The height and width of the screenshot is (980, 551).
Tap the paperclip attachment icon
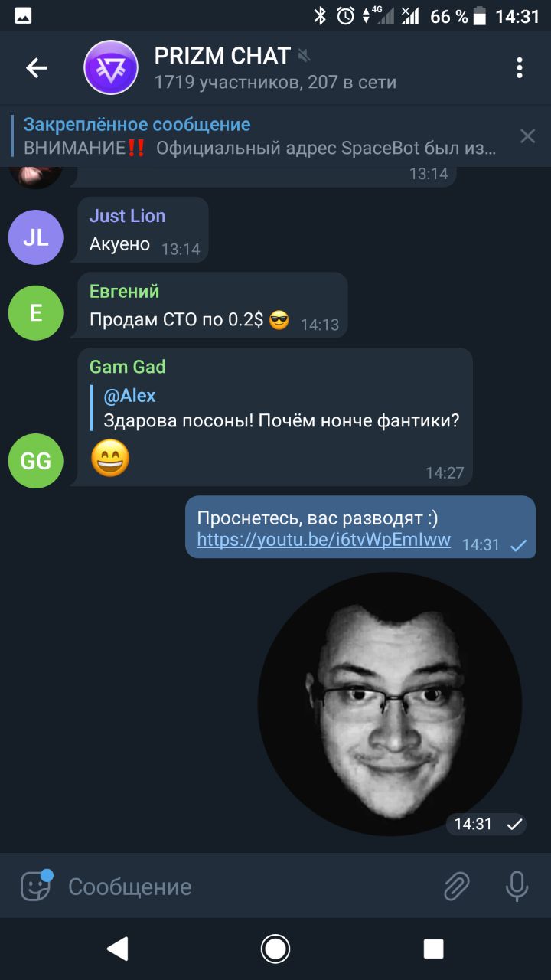pos(457,887)
